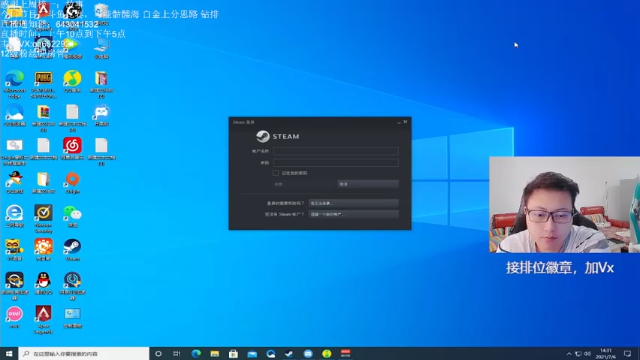Open blue e-logo browser desktop shortcut
The image size is (640, 360).
click(15, 216)
